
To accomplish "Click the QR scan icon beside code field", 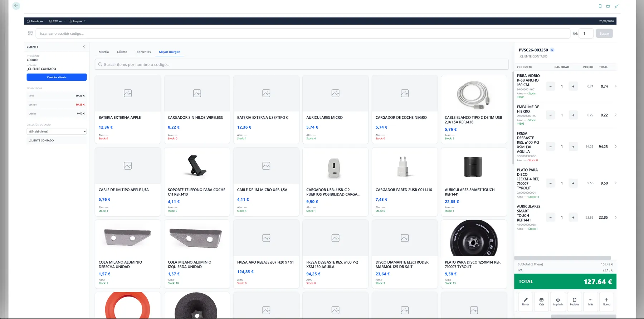I will click(x=30, y=34).
